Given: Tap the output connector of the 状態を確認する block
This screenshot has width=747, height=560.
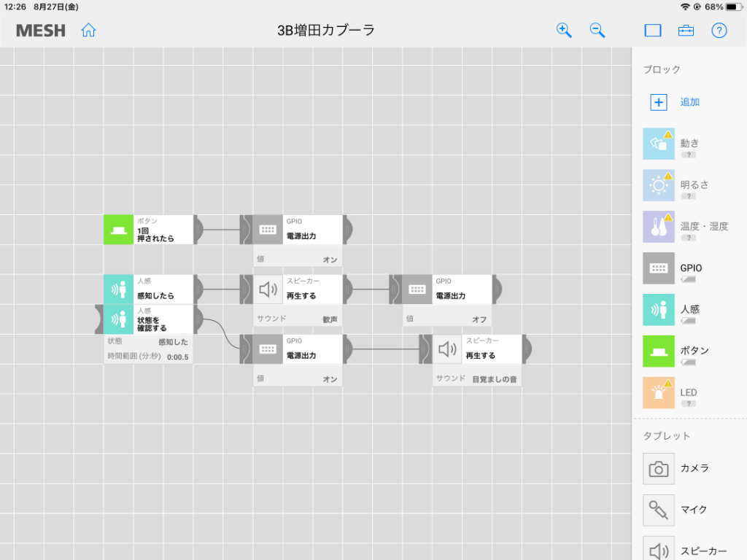Looking at the screenshot, I should coord(198,319).
